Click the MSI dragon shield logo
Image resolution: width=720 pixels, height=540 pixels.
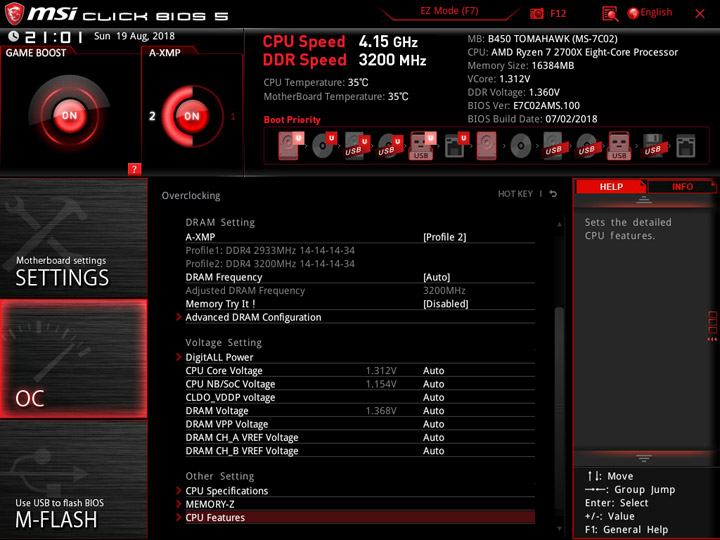14,13
